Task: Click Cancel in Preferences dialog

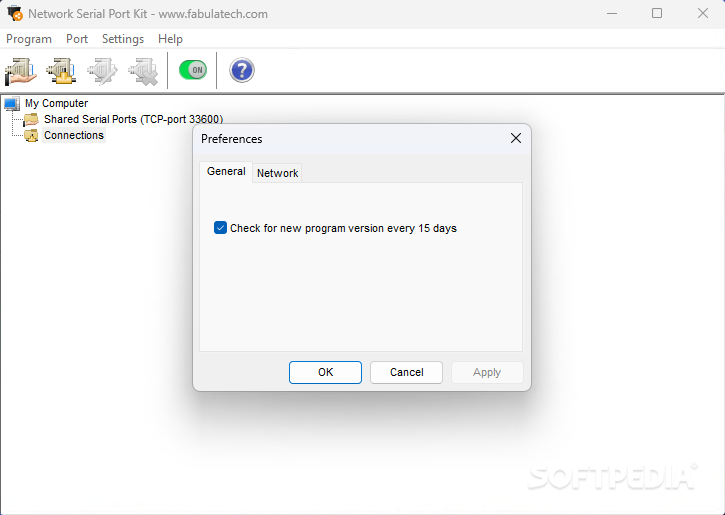Action: [x=406, y=373]
